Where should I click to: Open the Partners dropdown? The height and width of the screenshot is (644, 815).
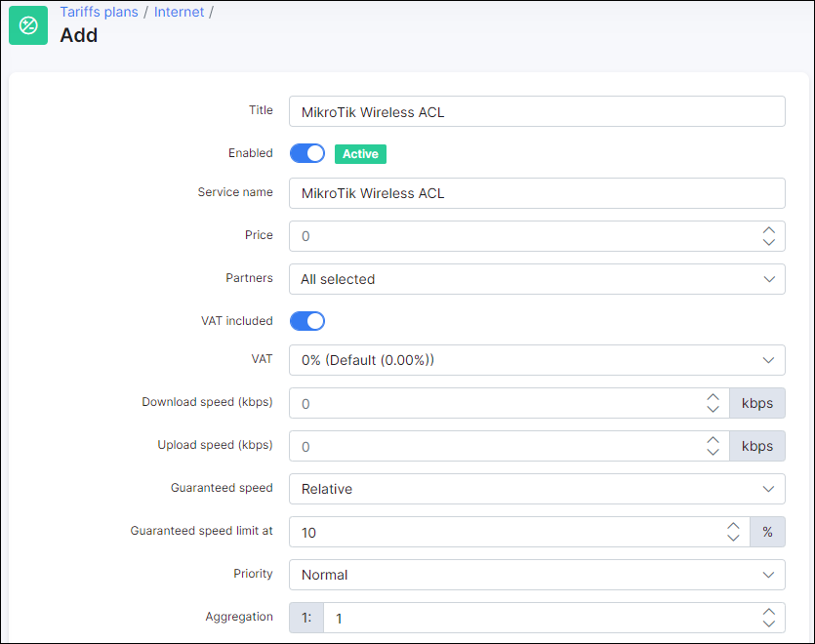coord(537,279)
